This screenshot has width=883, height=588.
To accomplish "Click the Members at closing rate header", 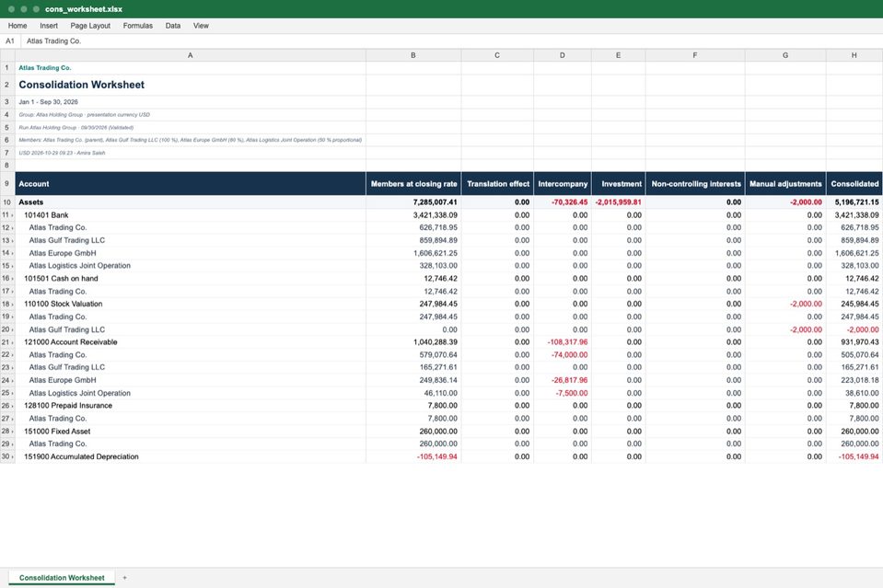I will coord(413,184).
